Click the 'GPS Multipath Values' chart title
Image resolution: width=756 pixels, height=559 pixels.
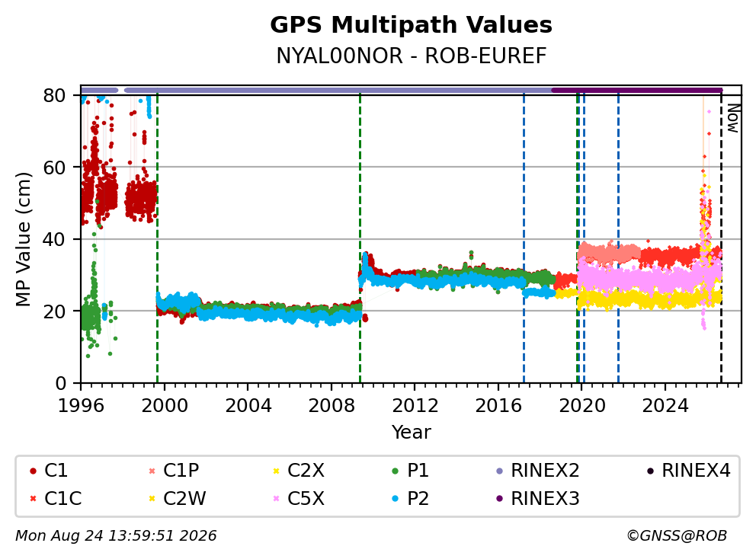point(412,25)
